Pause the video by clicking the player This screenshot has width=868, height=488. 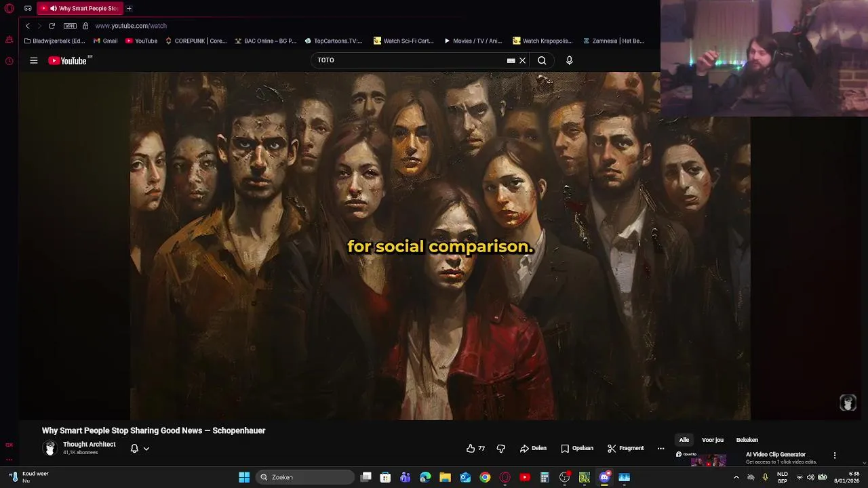(440, 246)
